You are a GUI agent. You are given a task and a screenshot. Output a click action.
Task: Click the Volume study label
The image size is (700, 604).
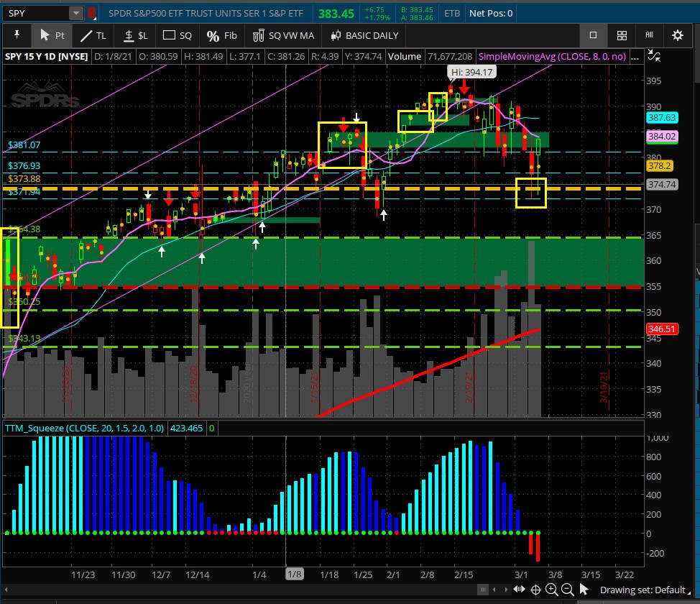(x=404, y=57)
